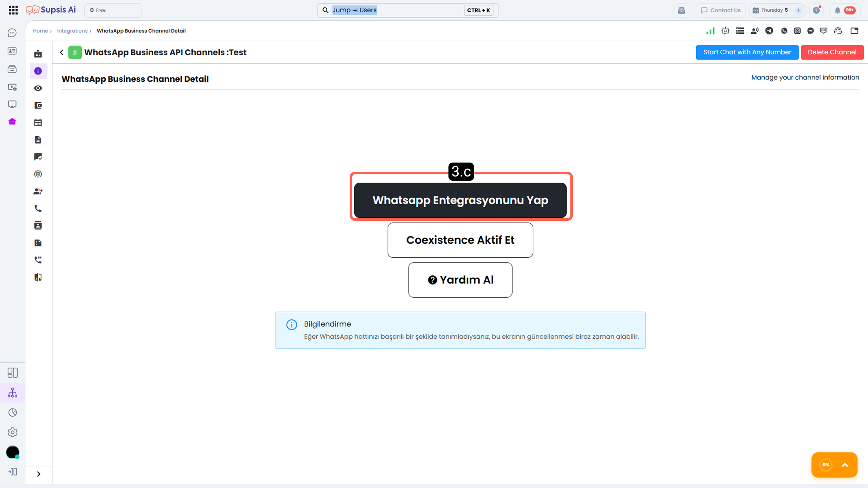Click Whatsapp Entegrasyonunu Yap button

(460, 200)
